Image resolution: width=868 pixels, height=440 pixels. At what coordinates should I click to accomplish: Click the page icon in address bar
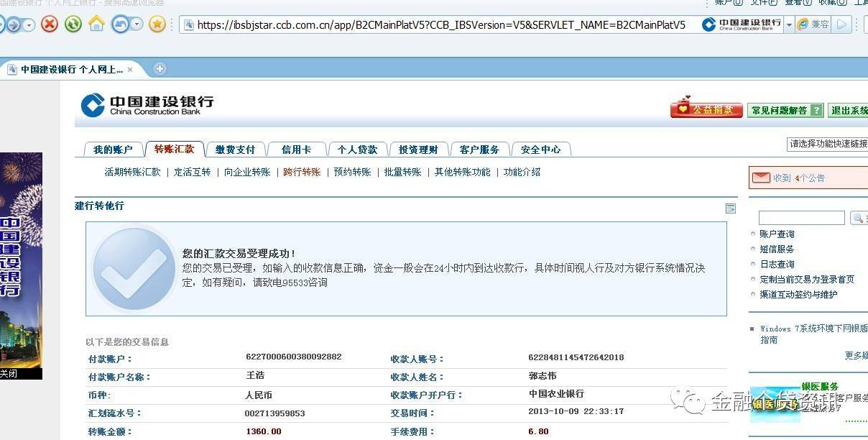(x=189, y=25)
